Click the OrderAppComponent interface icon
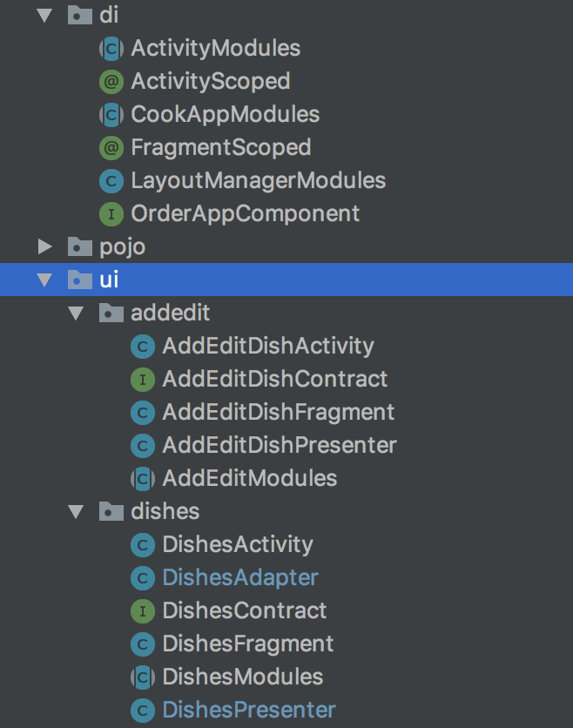The image size is (573, 728). [111, 213]
